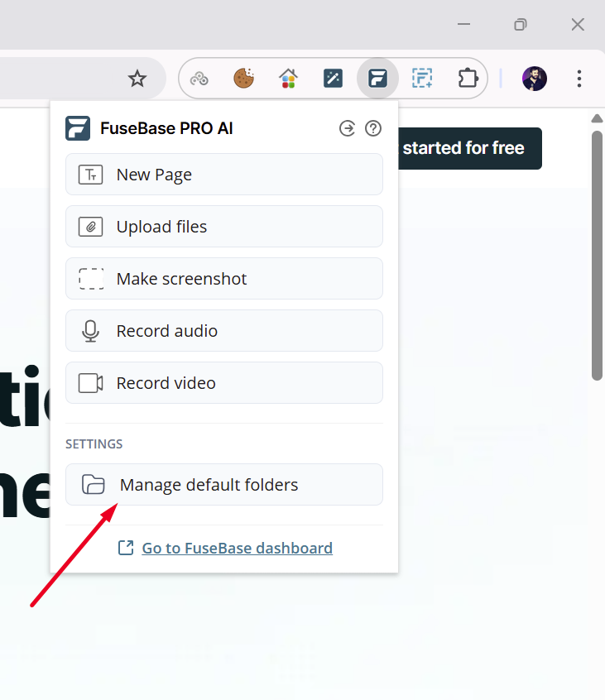Image resolution: width=605 pixels, height=700 pixels.
Task: Click the colorful house extension icon
Action: pyautogui.click(x=288, y=79)
